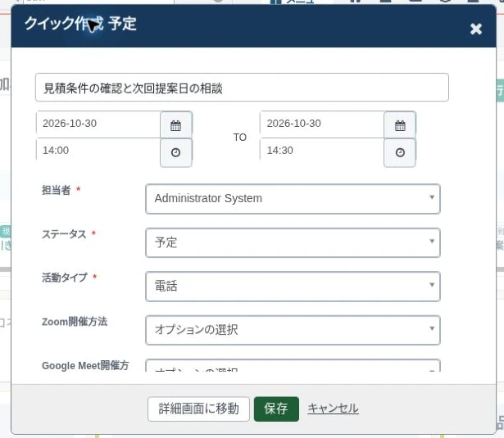Open the start date calendar picker

[x=176, y=125]
